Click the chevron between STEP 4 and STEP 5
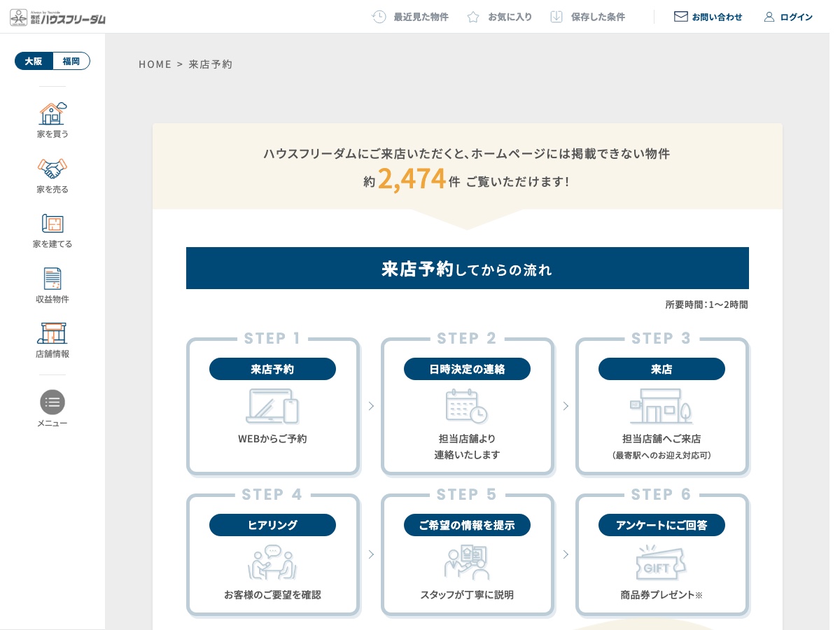Screen dimensions: 840x630 point(371,554)
